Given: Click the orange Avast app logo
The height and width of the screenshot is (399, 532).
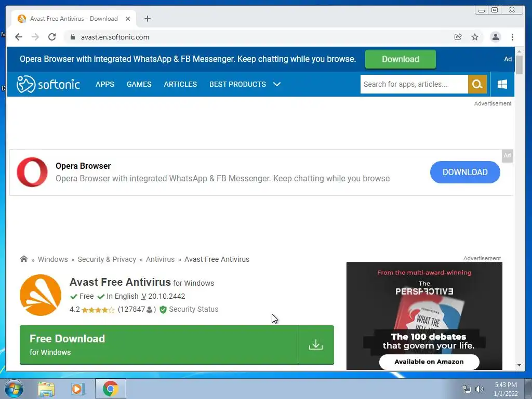Looking at the screenshot, I should [x=41, y=295].
